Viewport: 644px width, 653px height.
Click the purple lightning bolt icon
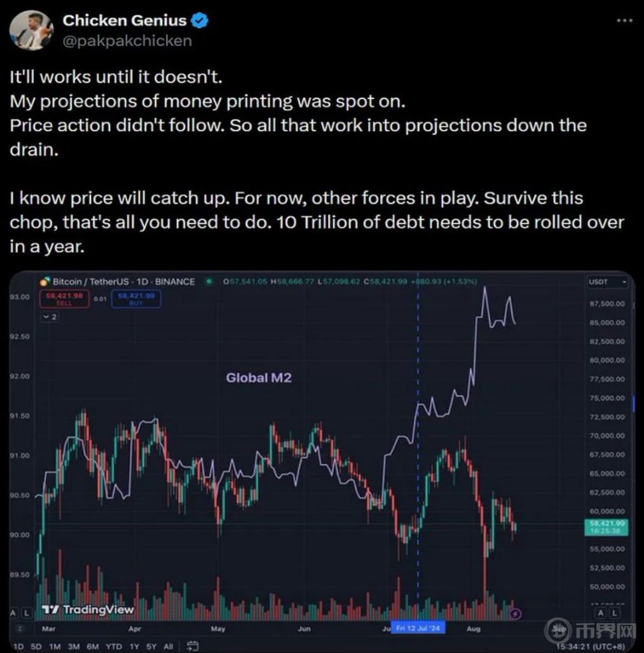pyautogui.click(x=516, y=614)
